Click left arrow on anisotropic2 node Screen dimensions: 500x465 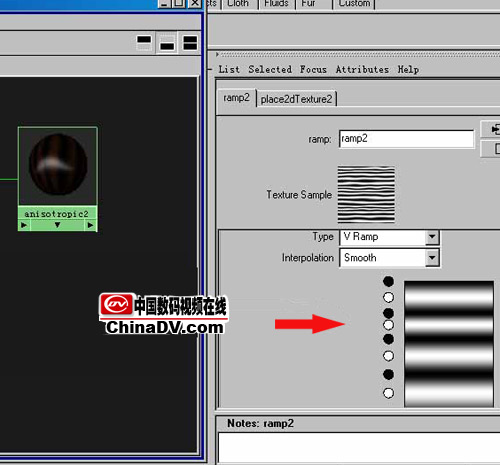point(24,225)
